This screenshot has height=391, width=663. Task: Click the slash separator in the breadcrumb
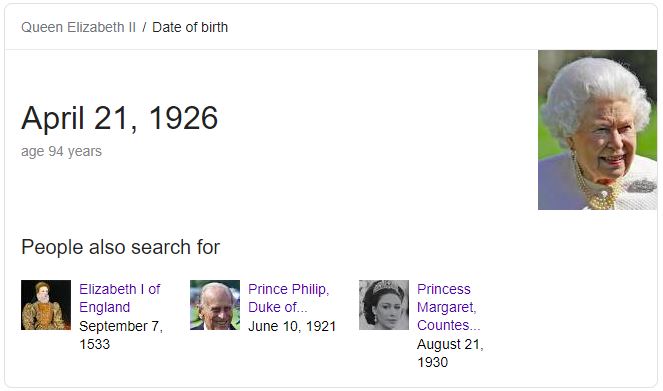pyautogui.click(x=144, y=27)
